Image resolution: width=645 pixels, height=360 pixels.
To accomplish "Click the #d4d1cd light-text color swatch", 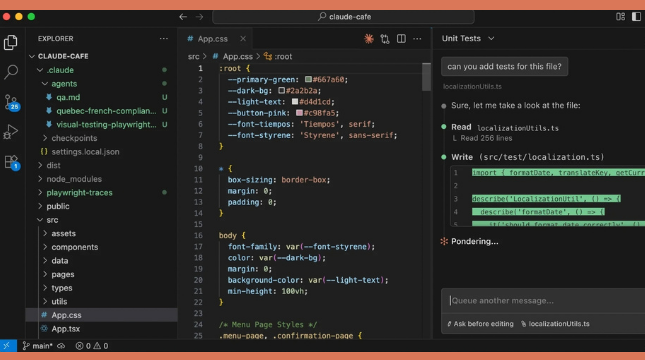I will click(x=295, y=102).
